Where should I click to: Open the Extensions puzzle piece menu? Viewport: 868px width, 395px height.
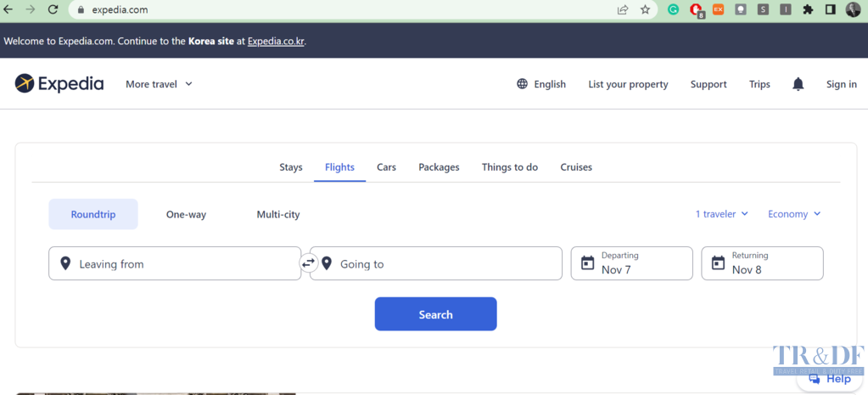coord(809,9)
